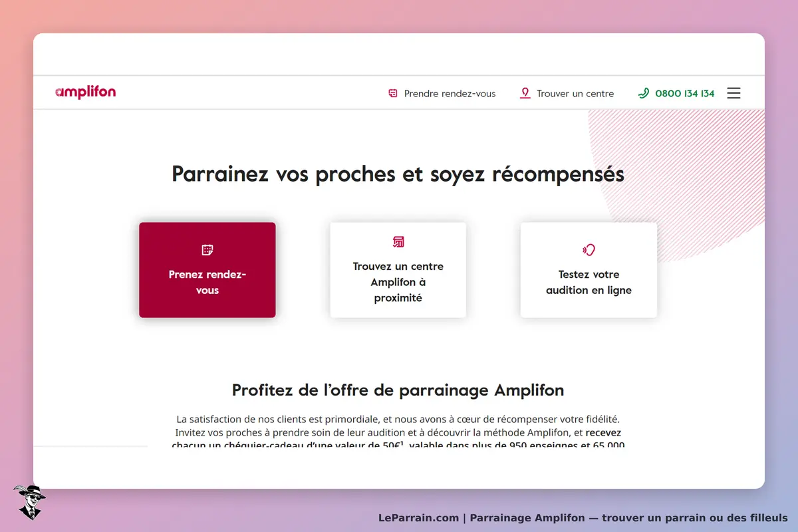This screenshot has width=798, height=532.
Task: Click the paragraph starting La satisfaction de nos clients
Action: pos(398,432)
